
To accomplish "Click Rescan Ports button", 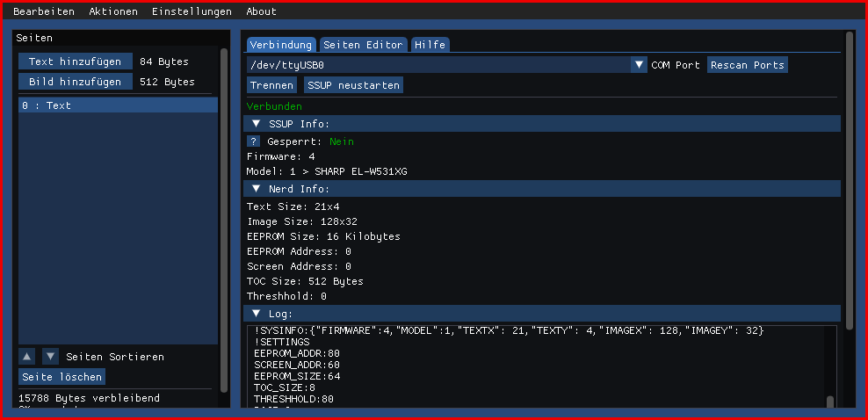I will pyautogui.click(x=747, y=65).
